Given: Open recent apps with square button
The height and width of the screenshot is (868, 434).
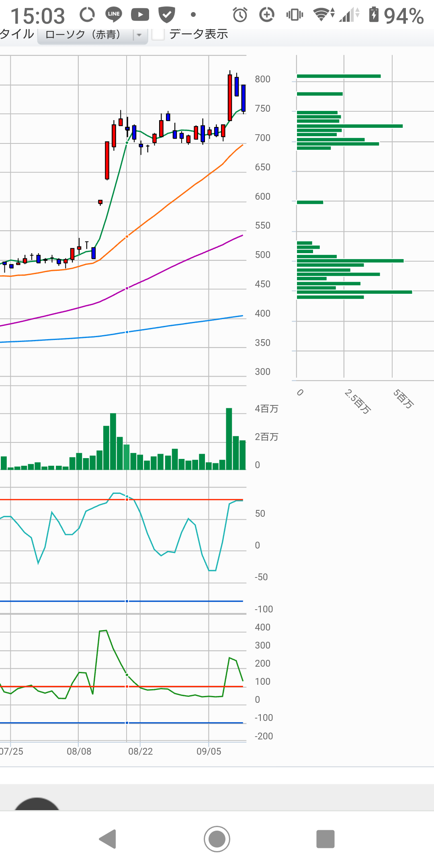Looking at the screenshot, I should pos(325,839).
